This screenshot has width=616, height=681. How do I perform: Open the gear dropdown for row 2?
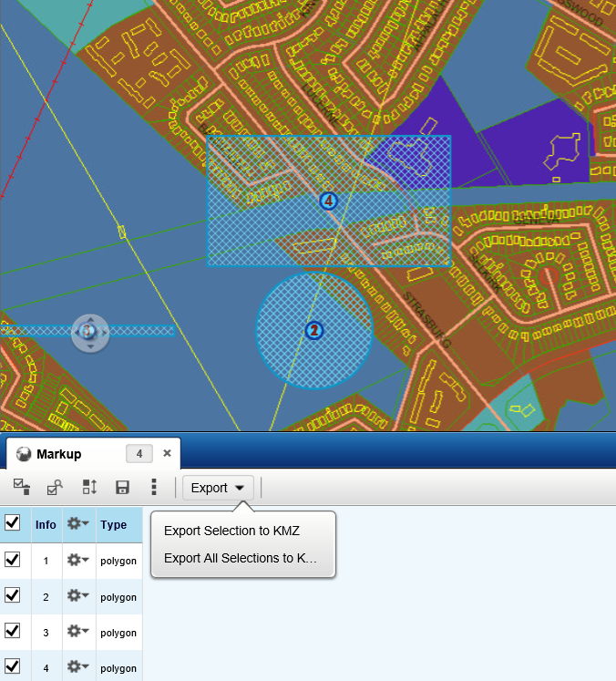[78, 596]
